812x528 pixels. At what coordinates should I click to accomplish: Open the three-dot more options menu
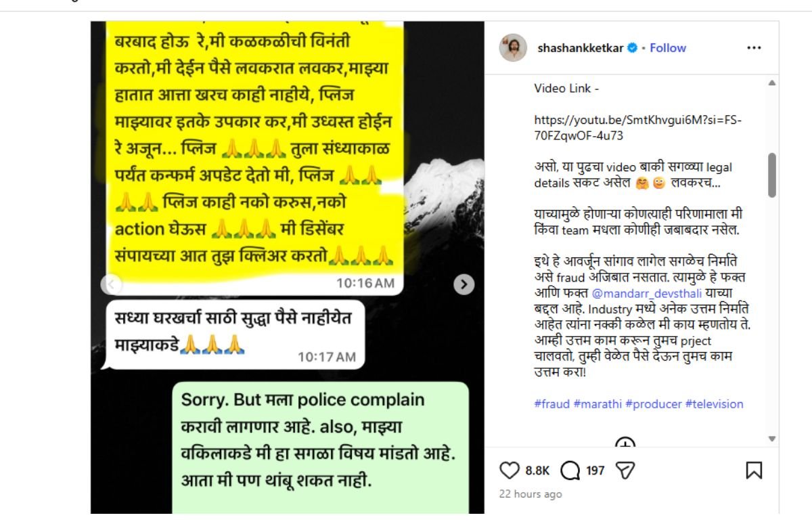click(754, 48)
